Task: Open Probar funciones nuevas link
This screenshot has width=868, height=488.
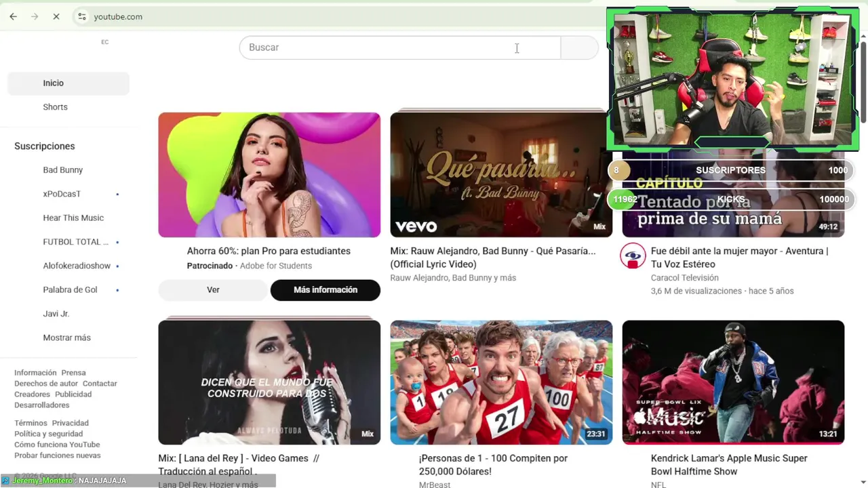Action: [58, 455]
